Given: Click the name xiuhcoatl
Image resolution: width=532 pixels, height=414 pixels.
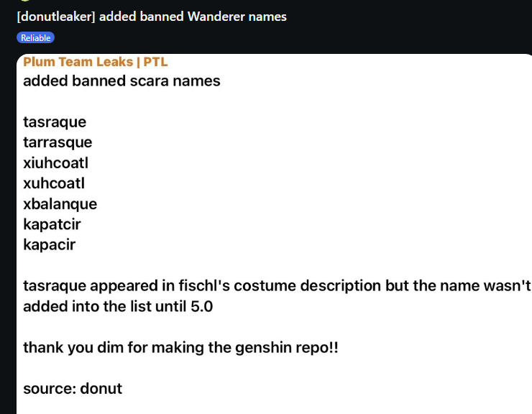Looking at the screenshot, I should pyautogui.click(x=55, y=163).
